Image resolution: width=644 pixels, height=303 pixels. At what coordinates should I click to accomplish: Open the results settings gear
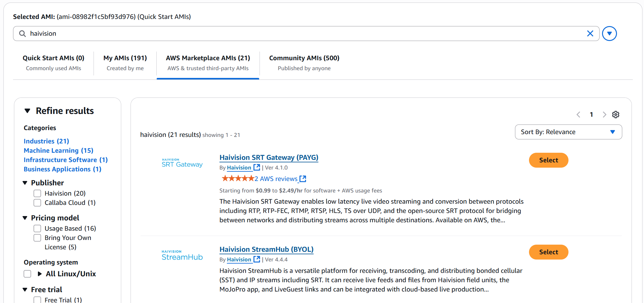click(x=615, y=115)
